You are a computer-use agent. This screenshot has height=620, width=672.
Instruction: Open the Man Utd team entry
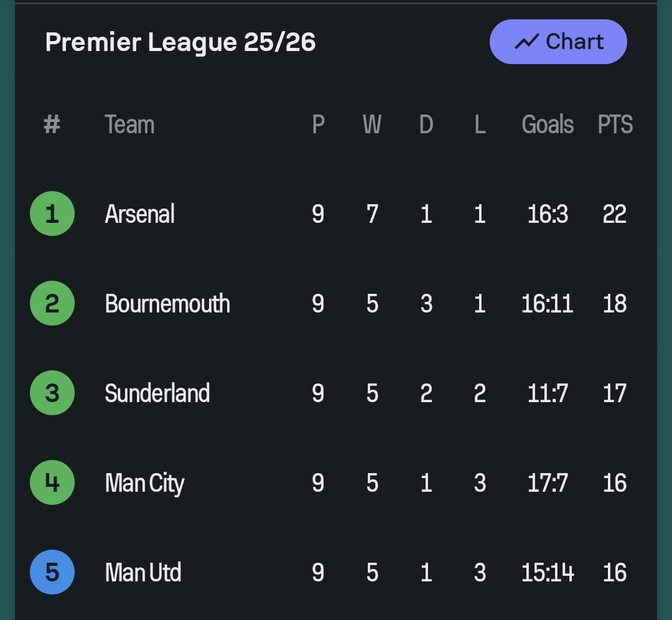pos(143,573)
